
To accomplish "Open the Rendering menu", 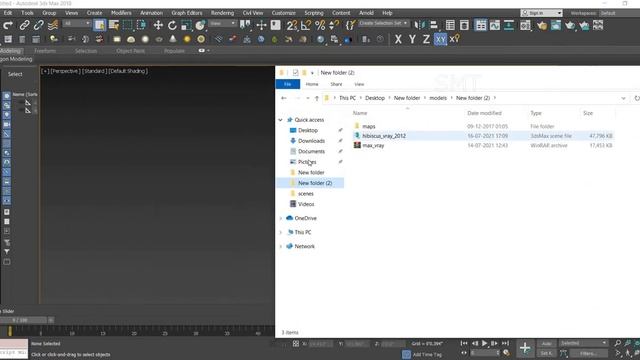I will coord(222,13).
